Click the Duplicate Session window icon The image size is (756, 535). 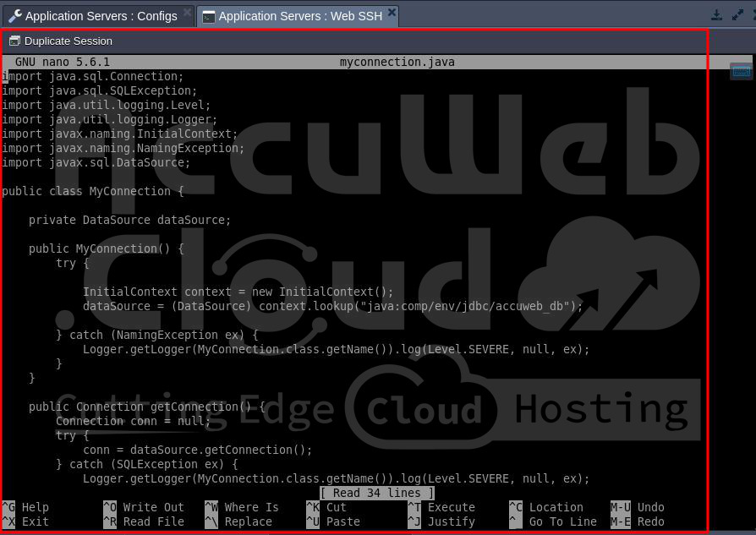[x=15, y=41]
